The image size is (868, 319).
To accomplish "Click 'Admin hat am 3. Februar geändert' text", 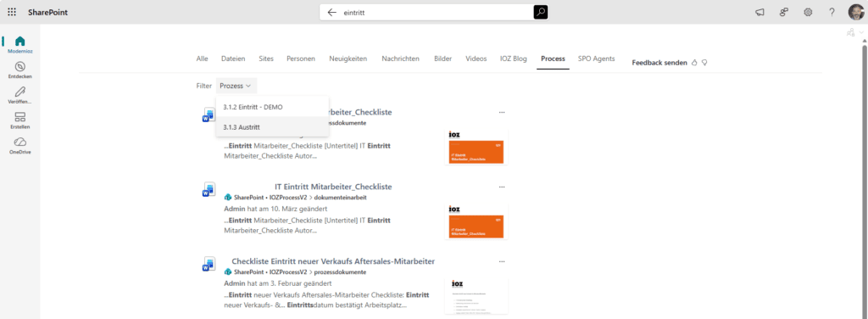I will click(x=277, y=283).
